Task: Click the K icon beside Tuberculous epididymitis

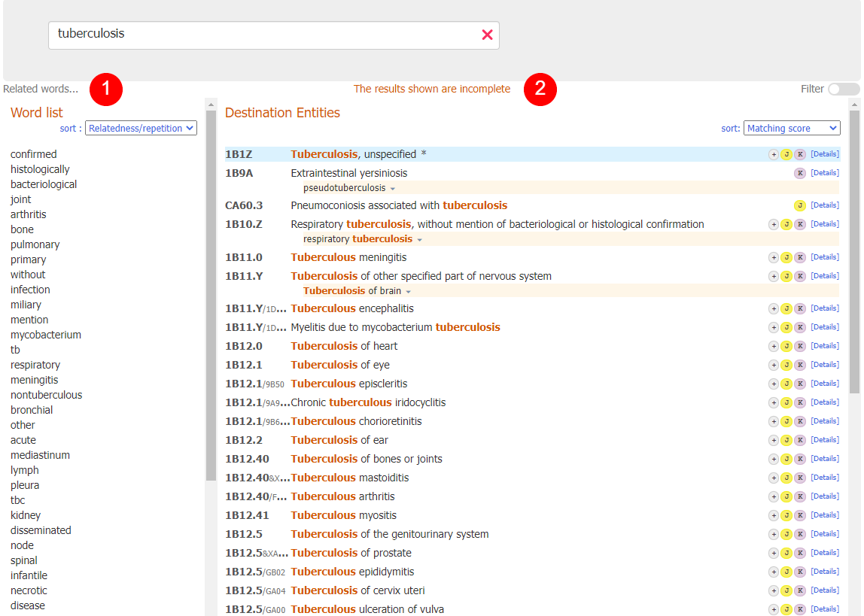Action: (800, 571)
